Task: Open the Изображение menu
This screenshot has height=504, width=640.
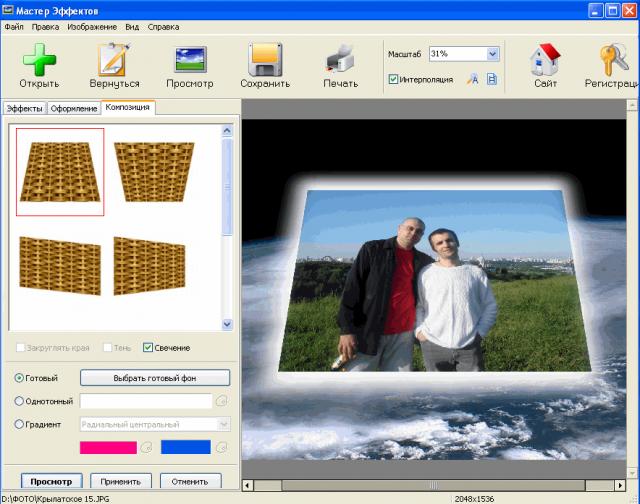Action: coord(92,27)
